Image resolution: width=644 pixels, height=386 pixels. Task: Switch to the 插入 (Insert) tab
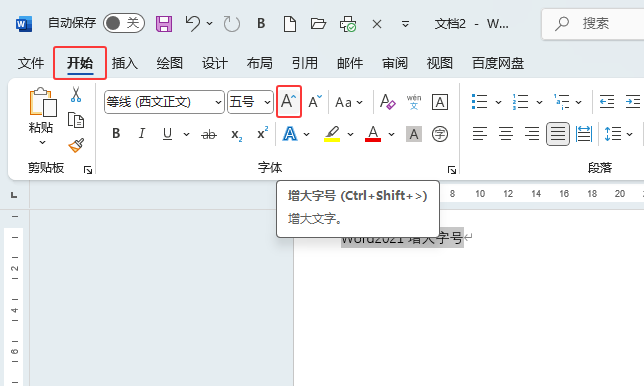click(x=125, y=63)
